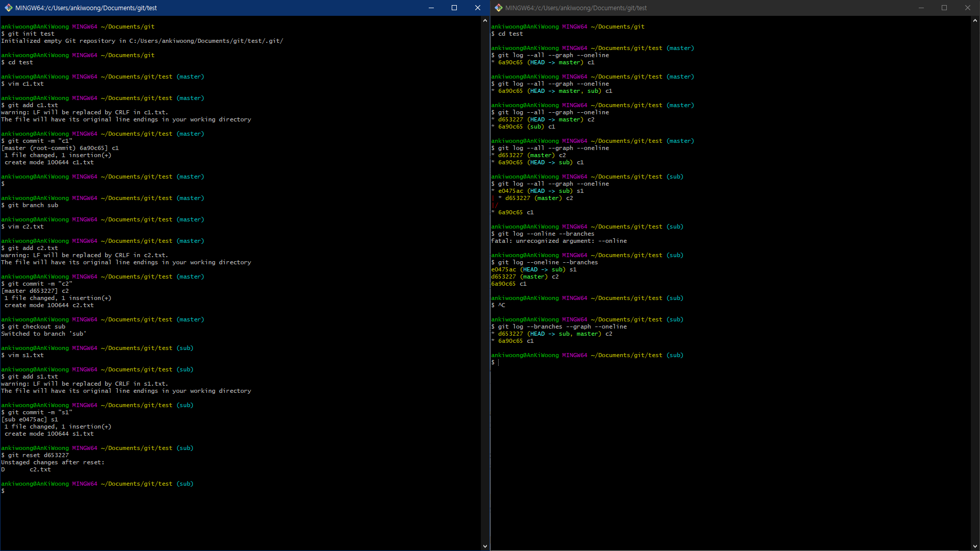Click the right terminal's scroll up arrow

point(975,20)
